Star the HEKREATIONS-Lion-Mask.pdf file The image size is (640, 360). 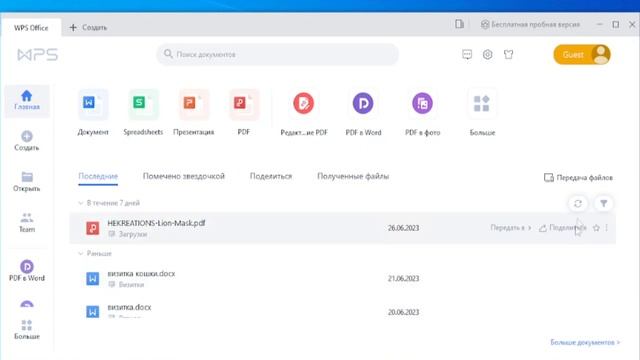click(x=596, y=228)
